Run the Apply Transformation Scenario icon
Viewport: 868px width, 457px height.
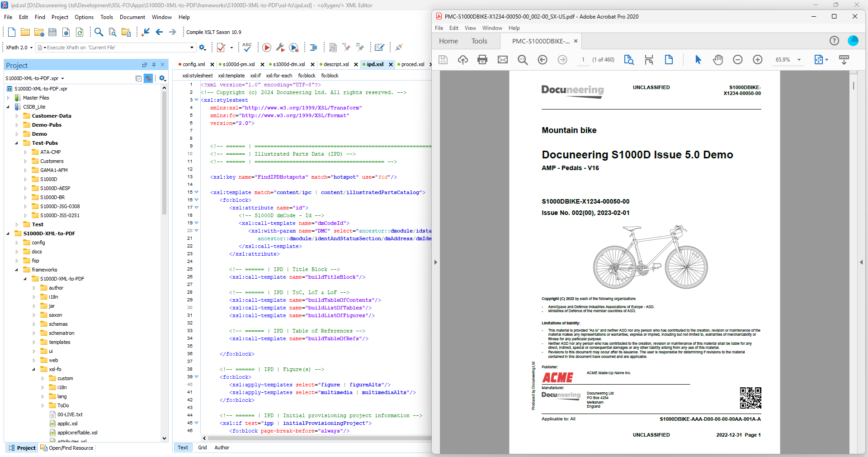tap(267, 48)
